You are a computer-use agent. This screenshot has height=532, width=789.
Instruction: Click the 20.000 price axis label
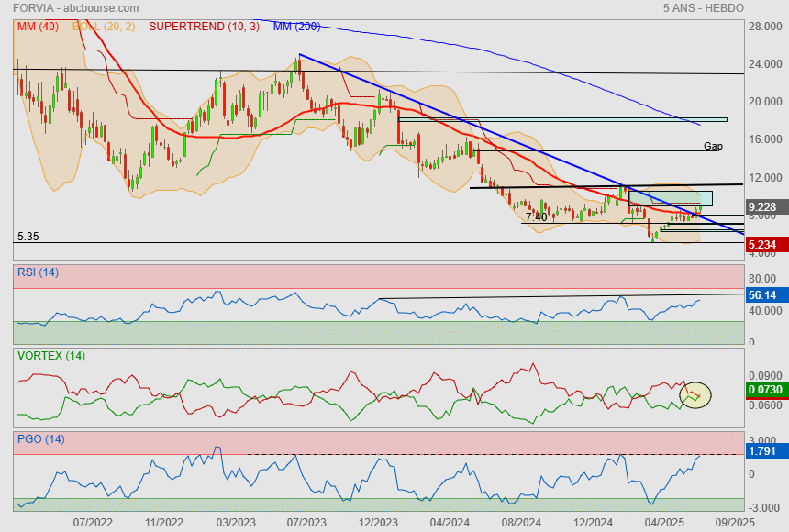[765, 102]
